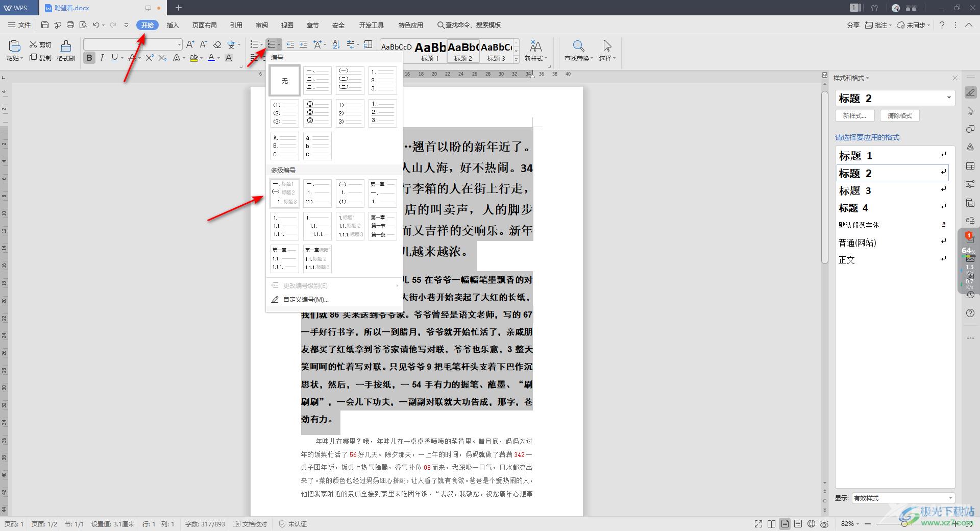Click the clear formatting eraser icon
This screenshot has width=980, height=531.
(217, 44)
